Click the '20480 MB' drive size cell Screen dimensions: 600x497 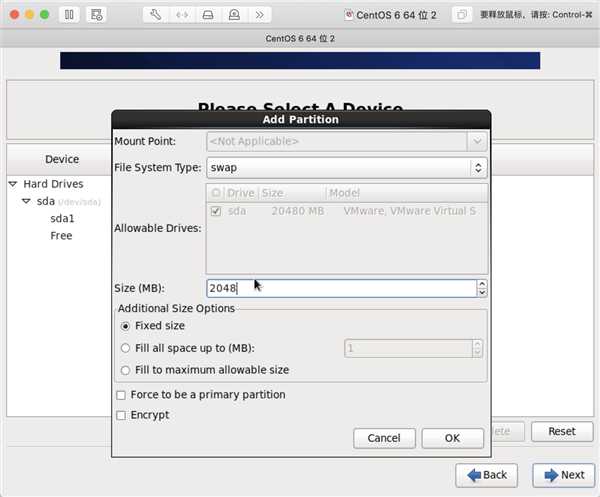(298, 211)
